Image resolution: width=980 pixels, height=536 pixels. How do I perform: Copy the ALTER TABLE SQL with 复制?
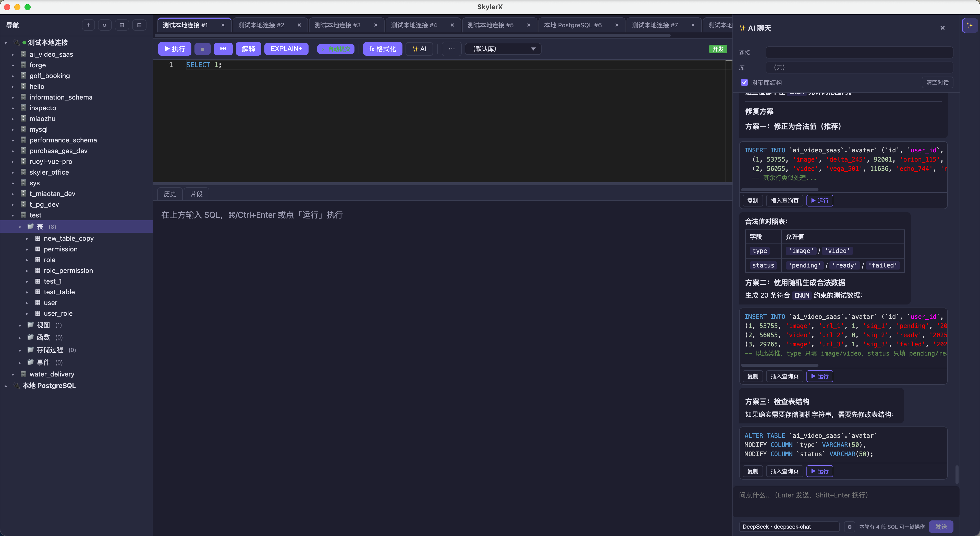tap(753, 471)
